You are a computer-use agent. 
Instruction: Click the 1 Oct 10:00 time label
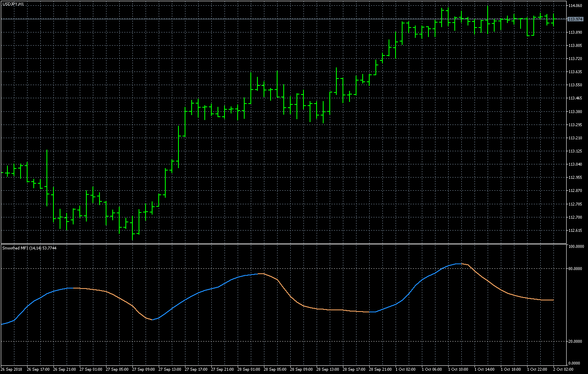[x=458, y=369]
